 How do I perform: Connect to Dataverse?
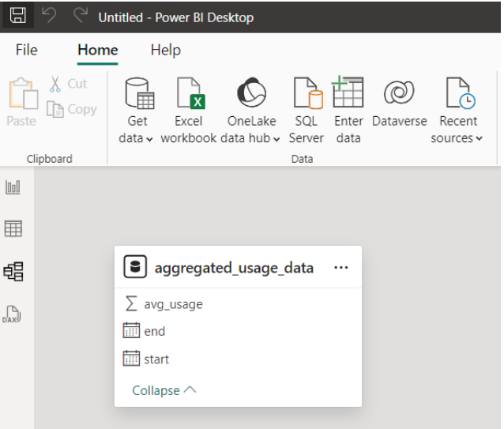click(x=399, y=103)
